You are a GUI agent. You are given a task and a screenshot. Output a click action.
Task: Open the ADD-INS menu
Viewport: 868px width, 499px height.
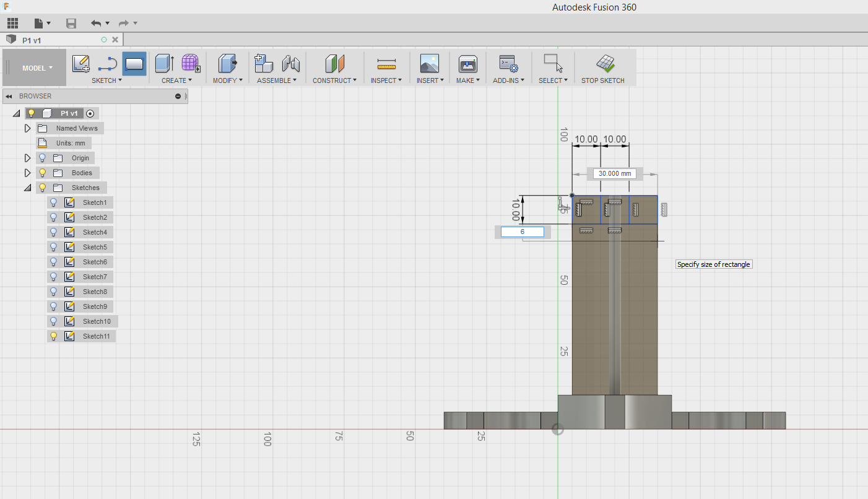(x=509, y=80)
